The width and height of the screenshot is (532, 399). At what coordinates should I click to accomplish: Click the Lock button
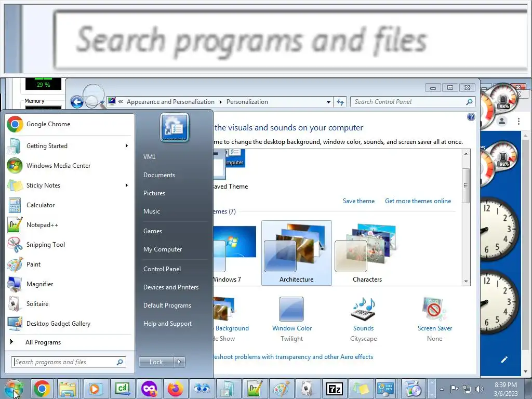pos(156,362)
